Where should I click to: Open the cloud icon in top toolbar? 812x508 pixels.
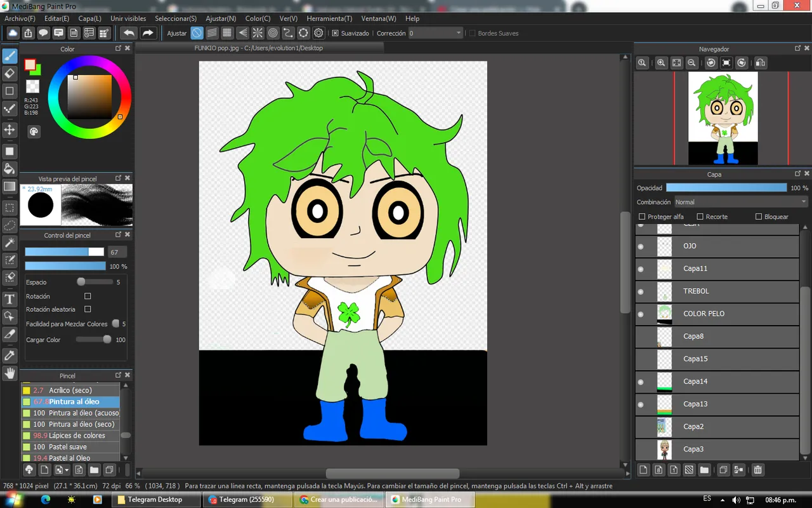point(13,33)
